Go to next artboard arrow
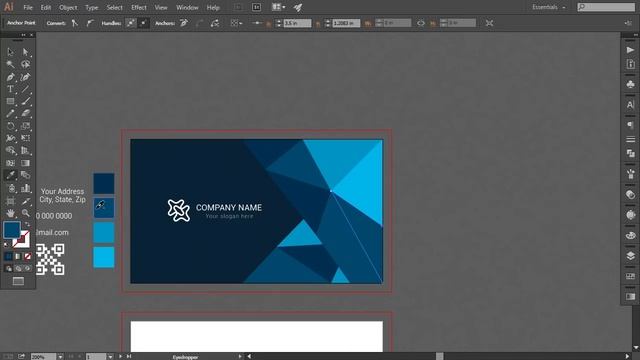Image resolution: width=640 pixels, height=360 pixels. coord(120,356)
